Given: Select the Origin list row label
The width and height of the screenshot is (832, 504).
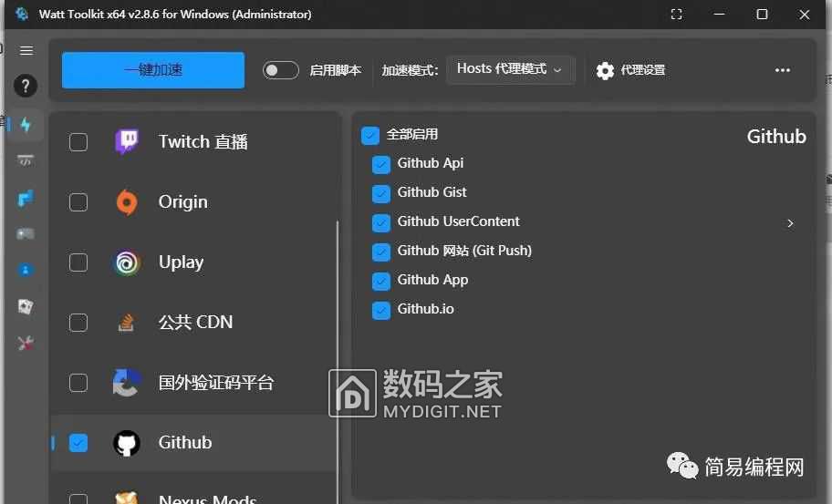Looking at the screenshot, I should point(183,202).
